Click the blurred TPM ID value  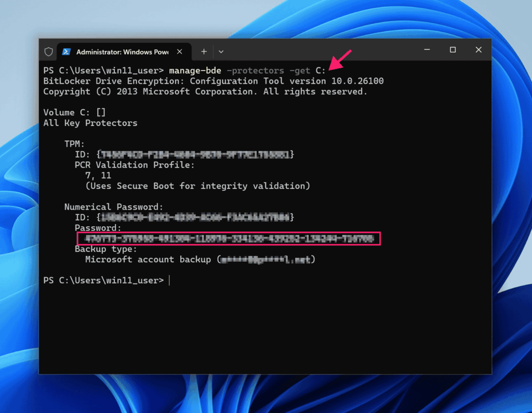[195, 154]
